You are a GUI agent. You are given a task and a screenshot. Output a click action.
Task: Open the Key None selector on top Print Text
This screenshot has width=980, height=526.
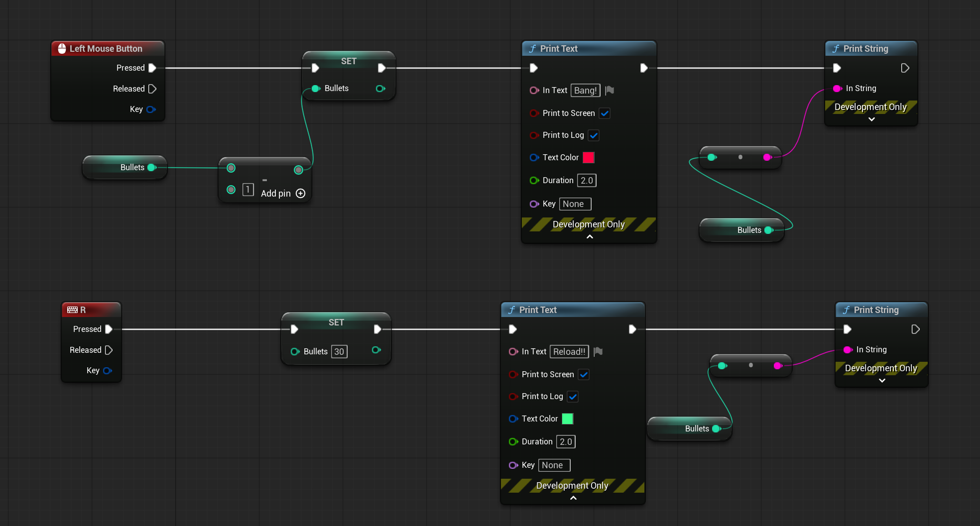[x=575, y=204]
